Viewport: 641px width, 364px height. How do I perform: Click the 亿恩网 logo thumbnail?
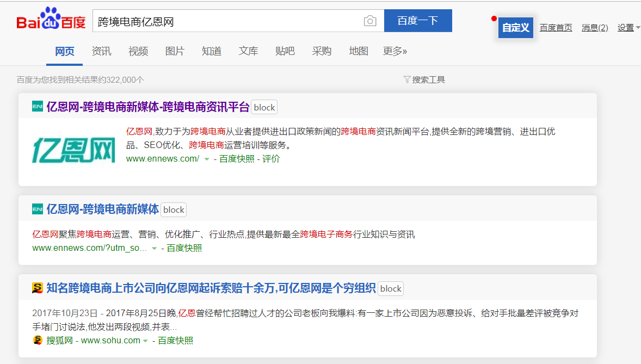tap(73, 150)
